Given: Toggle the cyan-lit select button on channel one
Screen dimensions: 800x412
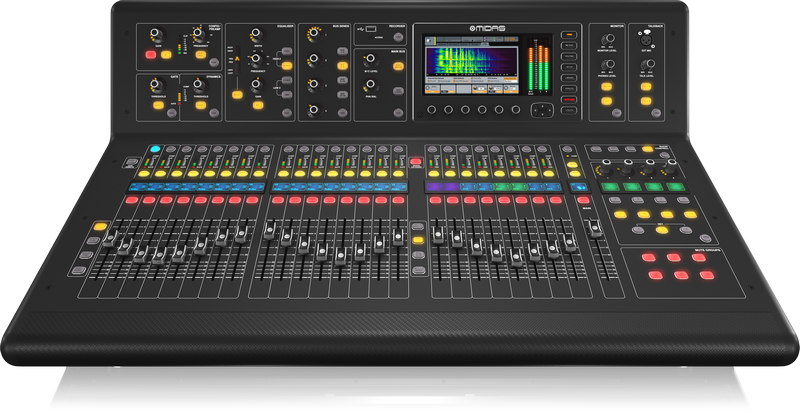Looking at the screenshot, I should (156, 150).
